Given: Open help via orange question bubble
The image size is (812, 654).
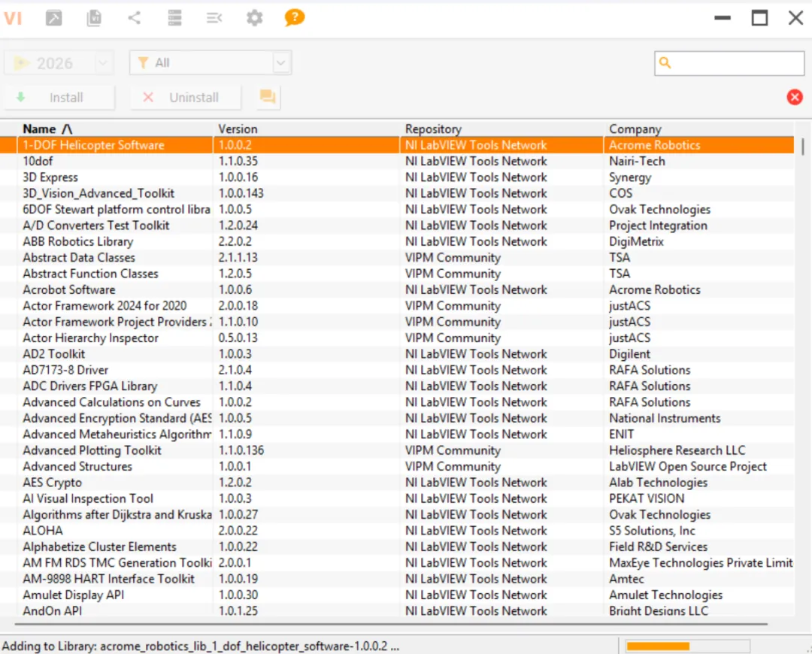Looking at the screenshot, I should click(295, 17).
